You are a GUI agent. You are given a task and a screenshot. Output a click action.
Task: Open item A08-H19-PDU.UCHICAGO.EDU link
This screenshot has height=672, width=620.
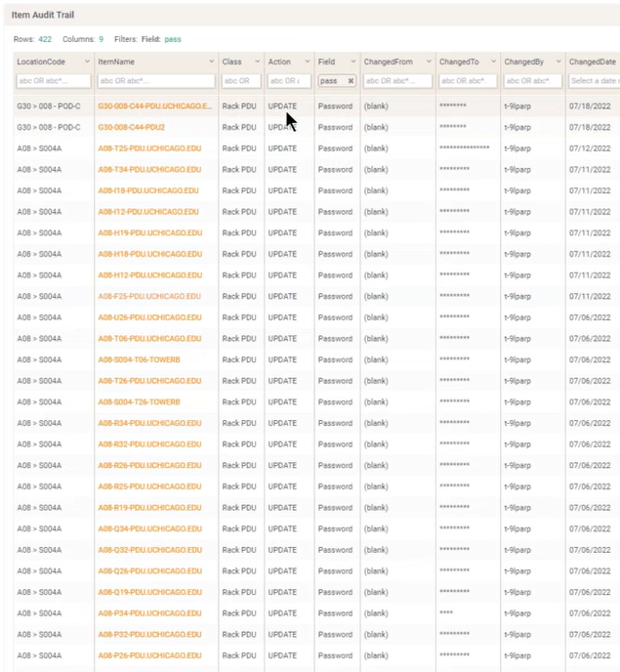tap(150, 232)
